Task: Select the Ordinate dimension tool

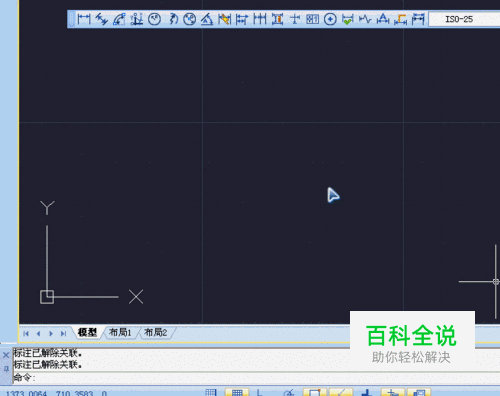Action: 137,19
